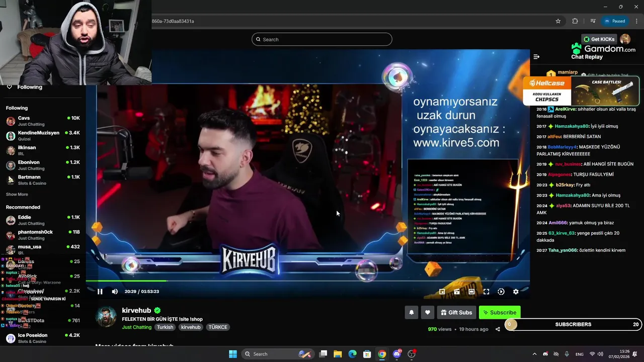644x362 pixels.
Task: Open the notification bell in taskbar
Action: coord(635,354)
